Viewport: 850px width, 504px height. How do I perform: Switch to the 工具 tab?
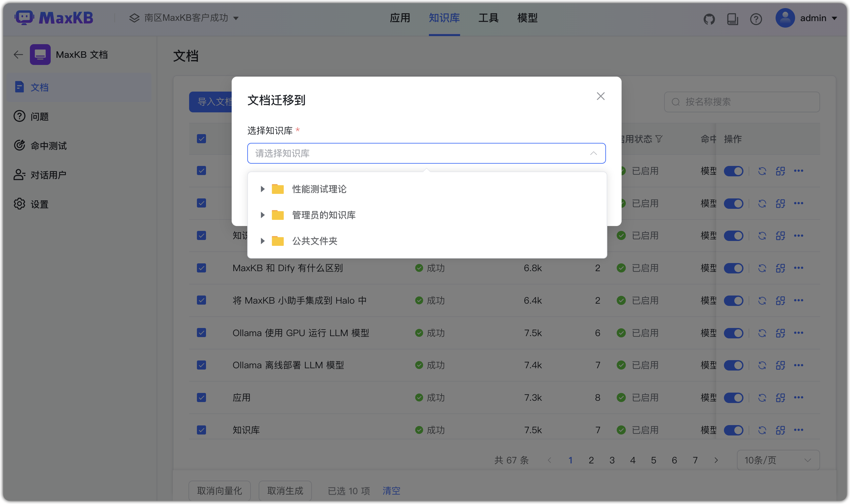point(488,18)
